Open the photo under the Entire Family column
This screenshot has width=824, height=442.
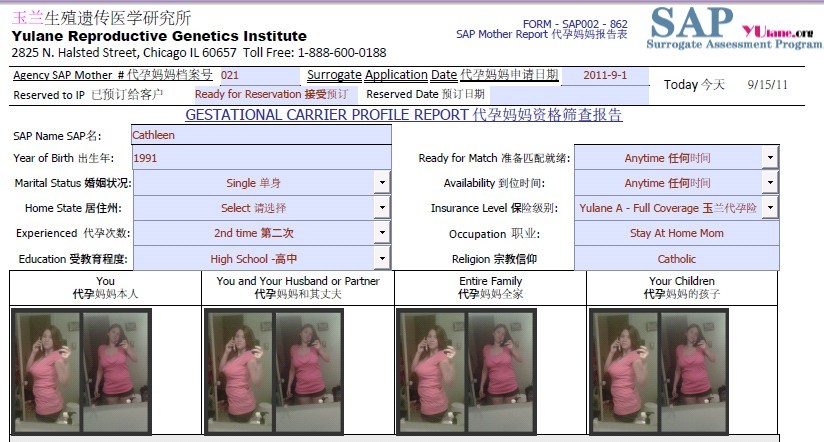pyautogui.click(x=466, y=372)
